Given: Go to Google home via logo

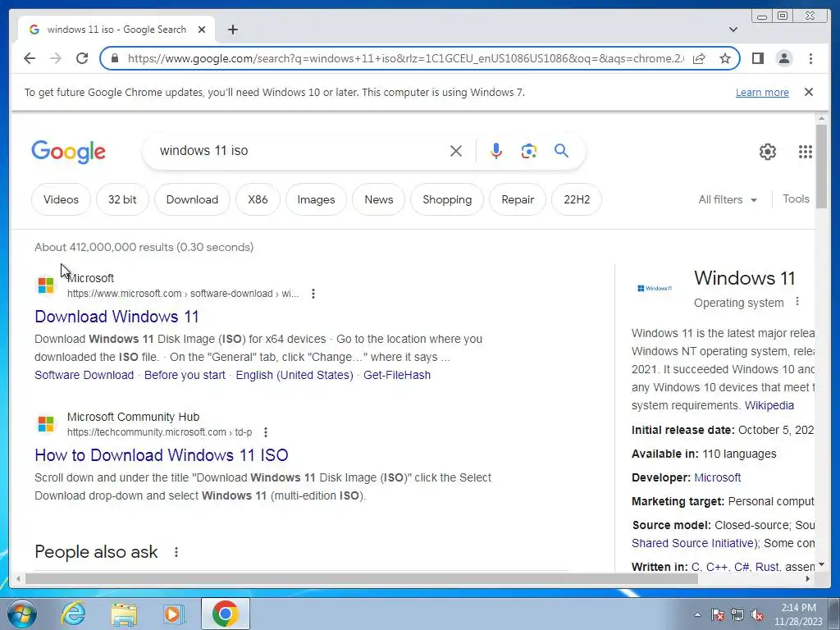Looking at the screenshot, I should coord(69,152).
